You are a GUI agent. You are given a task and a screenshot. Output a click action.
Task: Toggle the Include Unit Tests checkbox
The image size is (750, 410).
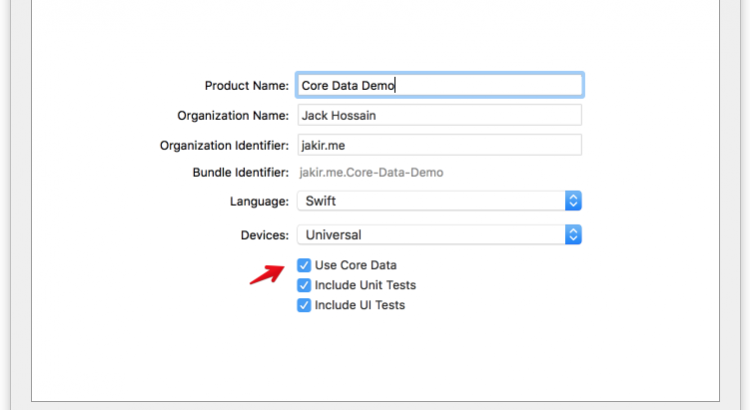[304, 285]
